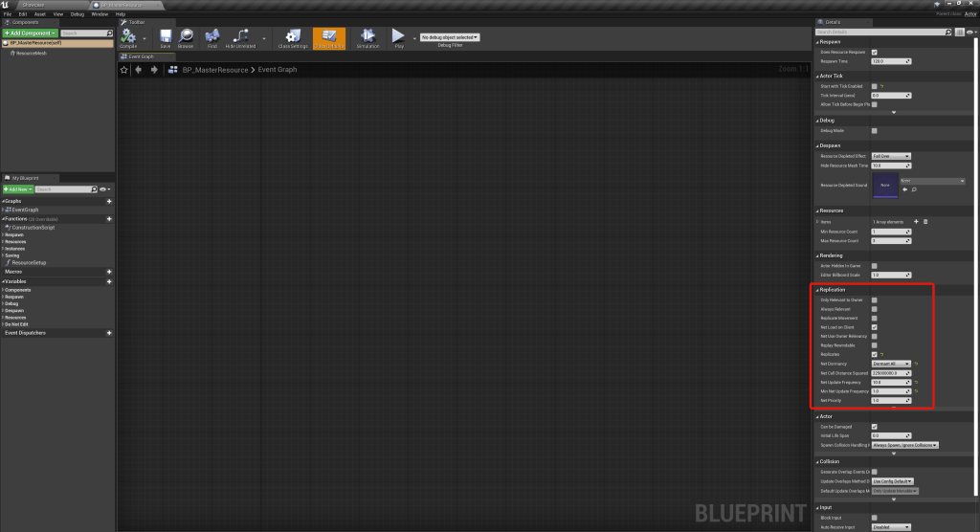Bookmark the graph with the star icon
Image resolution: width=980 pixels, height=532 pixels.
point(123,70)
